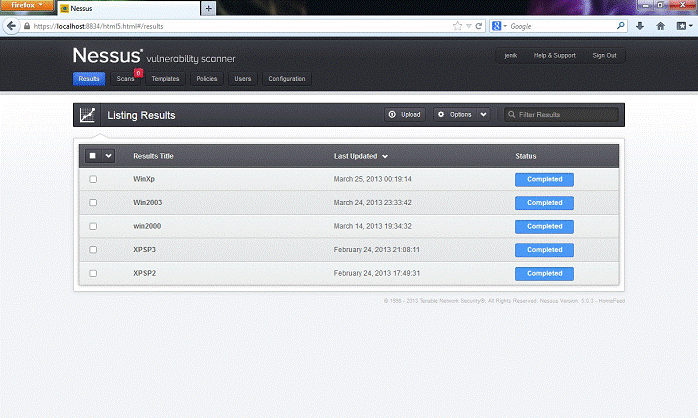The height and width of the screenshot is (418, 698).
Task: Open the Configuration tab
Action: 287,79
